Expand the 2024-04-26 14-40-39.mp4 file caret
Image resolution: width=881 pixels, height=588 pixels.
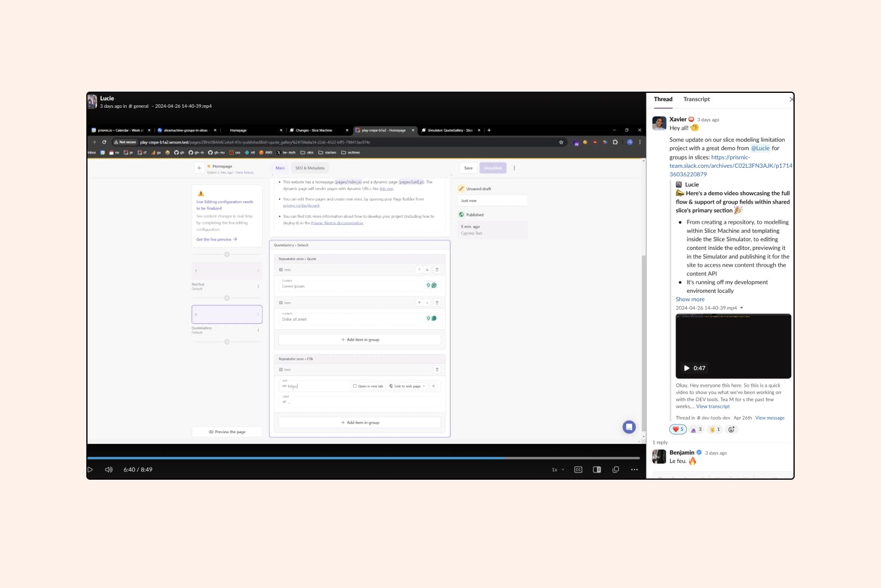pyautogui.click(x=741, y=308)
